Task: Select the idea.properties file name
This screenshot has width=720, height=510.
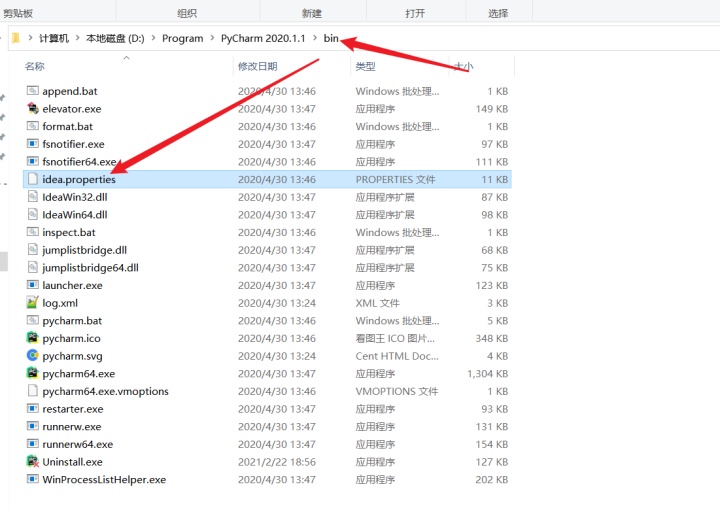Action: coord(79,179)
